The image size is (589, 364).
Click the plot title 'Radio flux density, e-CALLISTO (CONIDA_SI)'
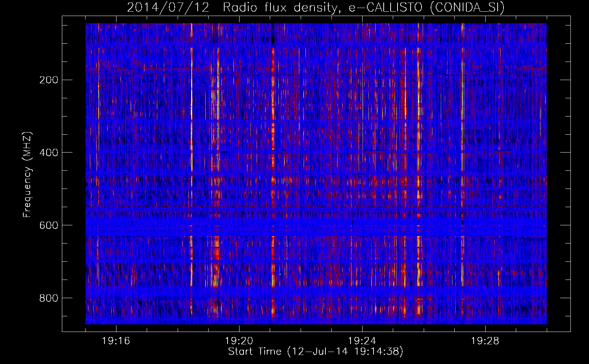[x=364, y=8]
